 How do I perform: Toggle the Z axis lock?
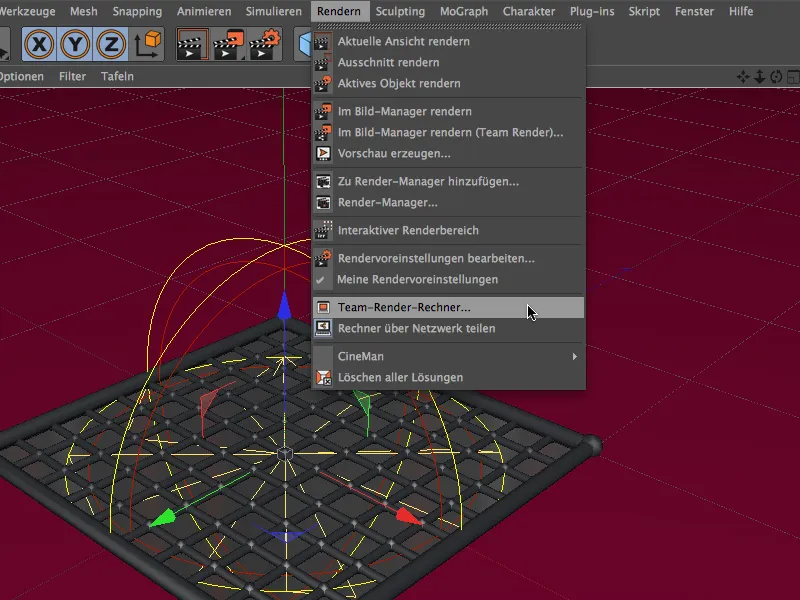pos(110,44)
